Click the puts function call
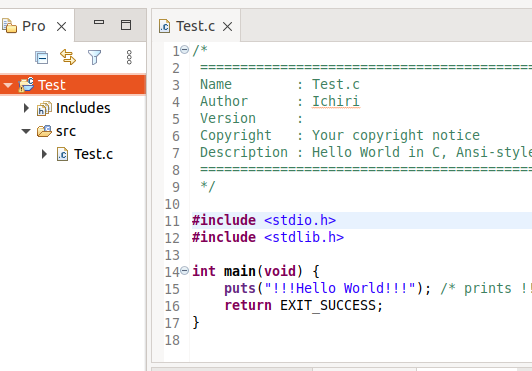This screenshot has height=371, width=532. coord(240,289)
